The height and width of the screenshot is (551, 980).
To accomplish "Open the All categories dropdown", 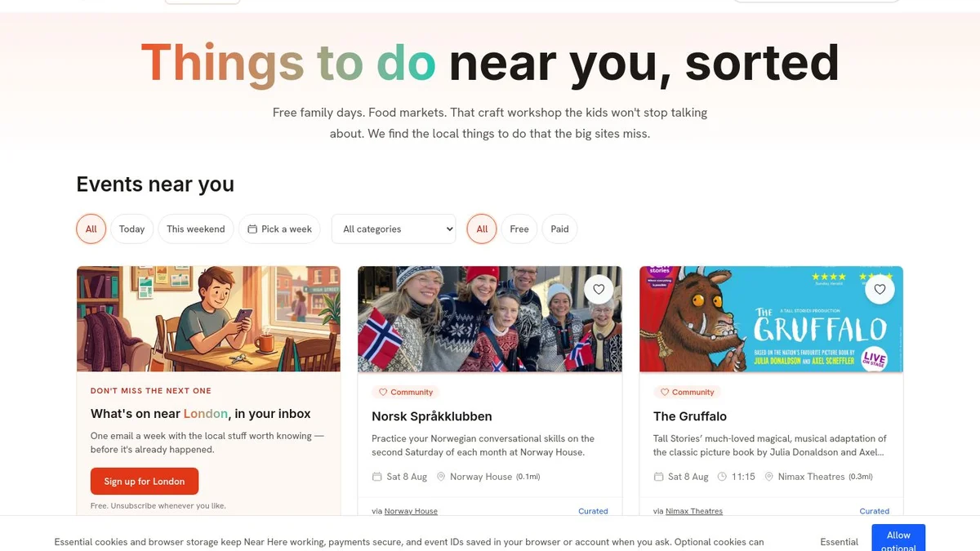I will [x=394, y=229].
